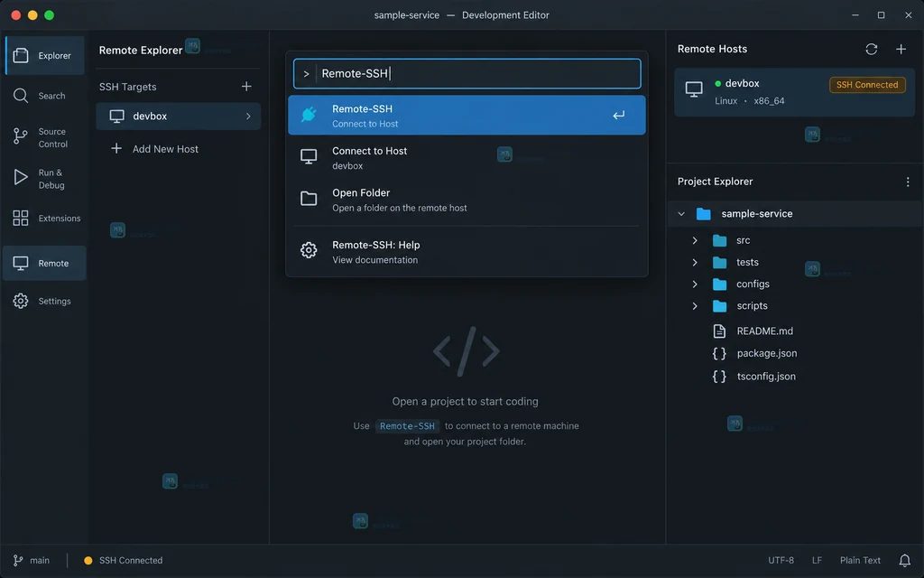924x578 pixels.
Task: Click the SSH Targets heading
Action: click(x=128, y=87)
